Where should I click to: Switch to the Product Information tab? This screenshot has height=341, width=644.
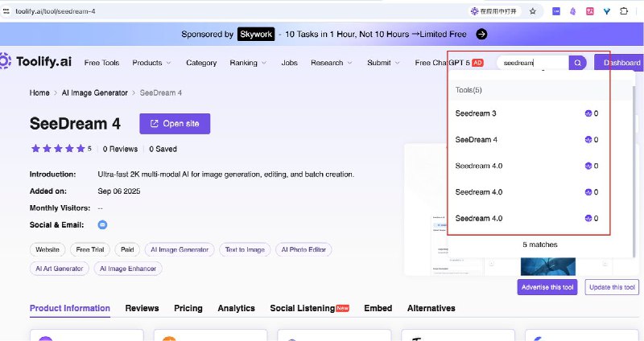point(70,308)
